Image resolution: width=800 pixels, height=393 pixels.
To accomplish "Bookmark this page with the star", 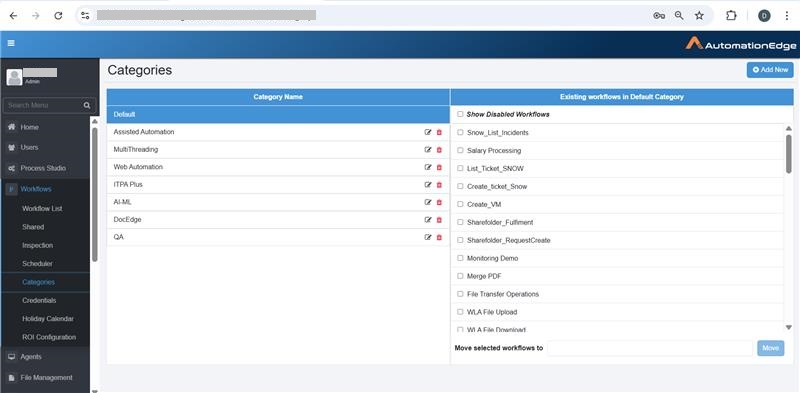I will click(x=699, y=16).
